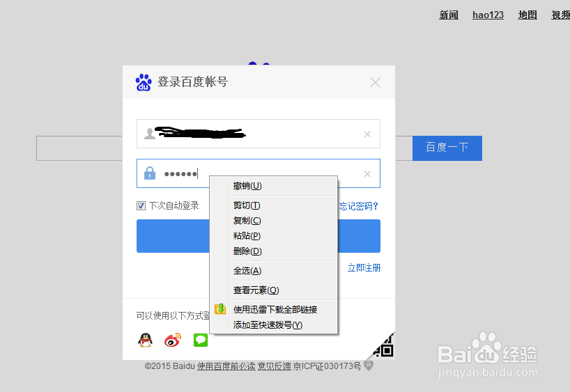Click the 京ICP证030173号 footer text
This screenshot has height=392, width=570.
(x=327, y=366)
